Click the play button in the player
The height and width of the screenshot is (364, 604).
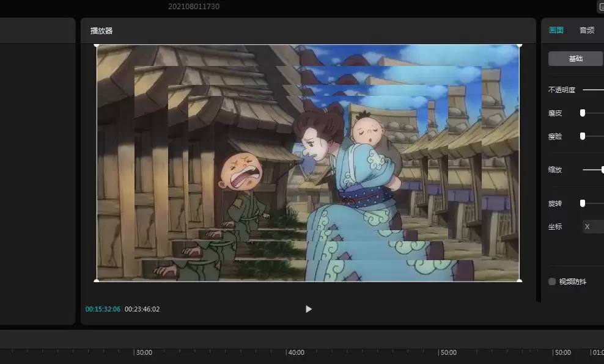[308, 309]
